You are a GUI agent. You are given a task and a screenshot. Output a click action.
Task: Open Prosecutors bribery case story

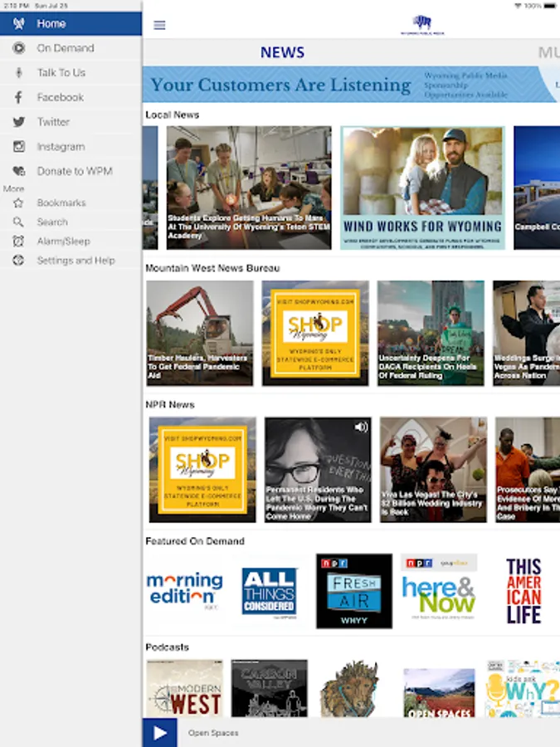point(528,470)
